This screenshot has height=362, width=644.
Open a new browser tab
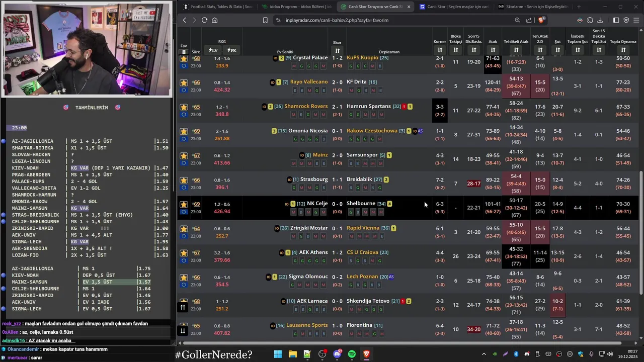tap(579, 7)
